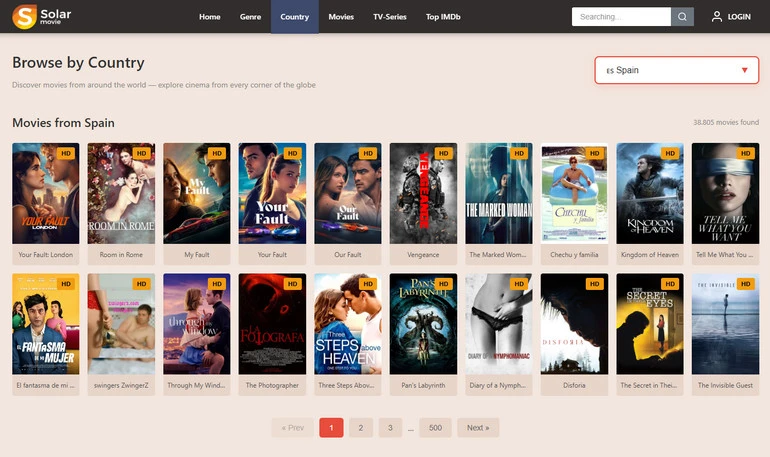This screenshot has width=770, height=457.
Task: Click the HD badge on Room in Rome poster
Action: (141, 153)
